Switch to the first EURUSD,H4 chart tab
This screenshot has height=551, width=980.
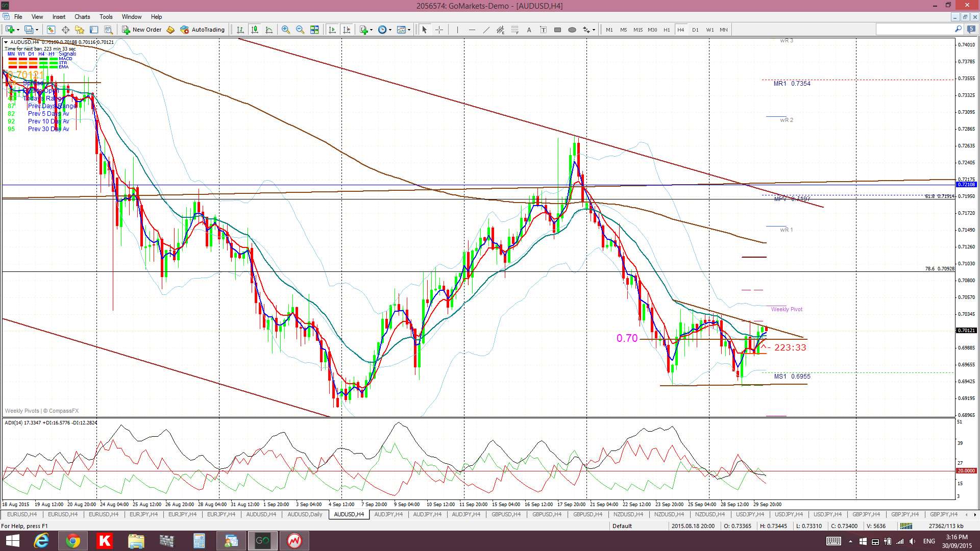[22, 514]
